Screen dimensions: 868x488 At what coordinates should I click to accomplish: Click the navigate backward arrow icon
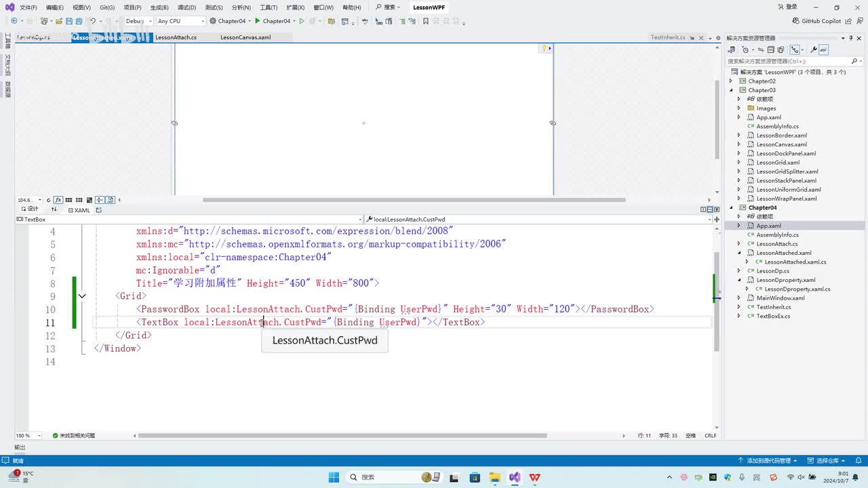pos(14,21)
